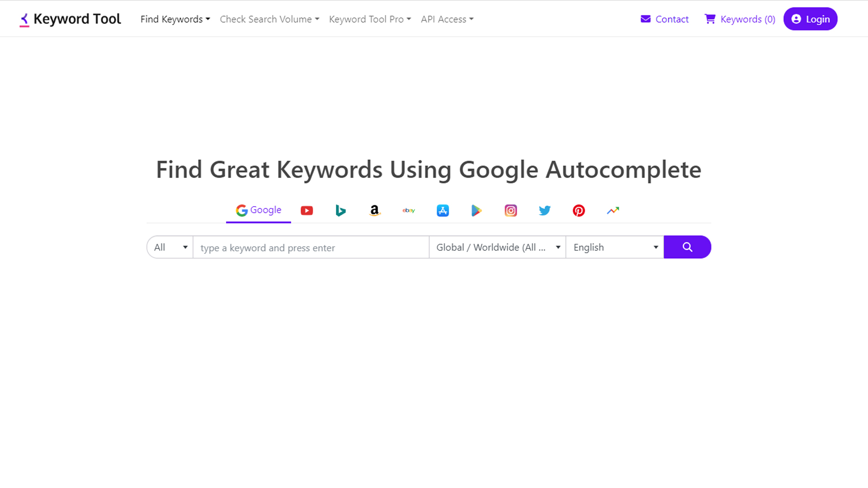Select the App Store keyword source
The width and height of the screenshot is (868, 488).
click(x=443, y=210)
